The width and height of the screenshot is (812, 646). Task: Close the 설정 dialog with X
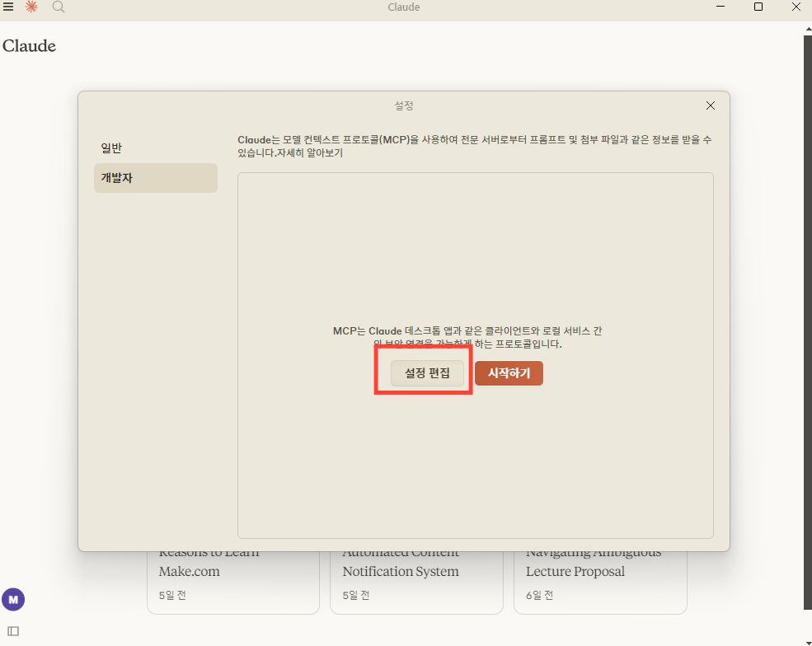coord(710,105)
